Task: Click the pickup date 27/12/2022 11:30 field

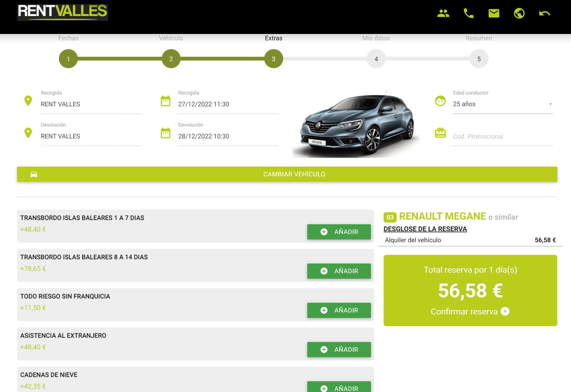Action: (x=228, y=104)
